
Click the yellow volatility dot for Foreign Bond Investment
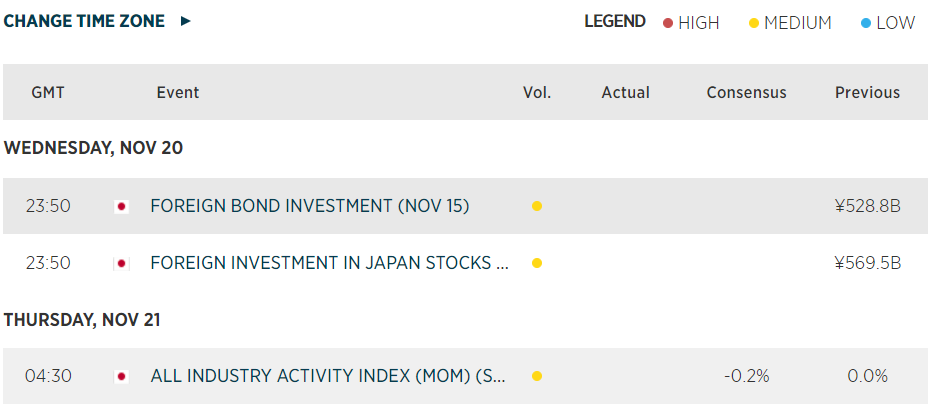click(537, 207)
